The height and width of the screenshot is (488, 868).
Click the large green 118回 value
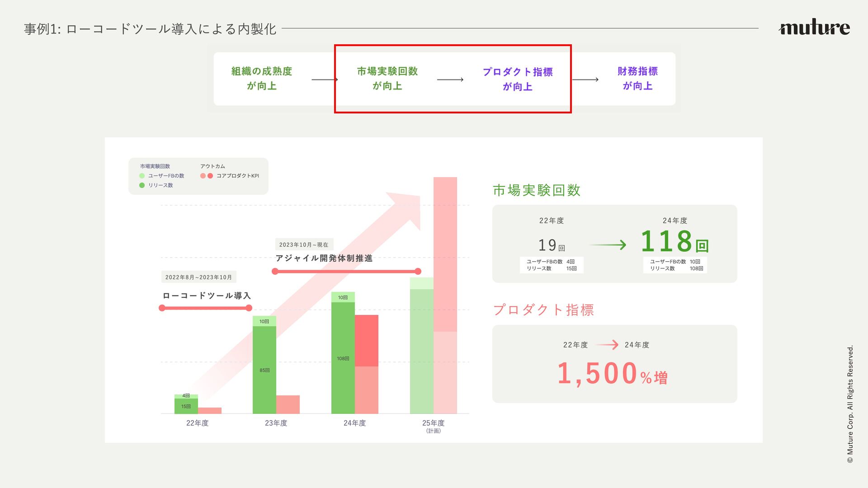[675, 241]
